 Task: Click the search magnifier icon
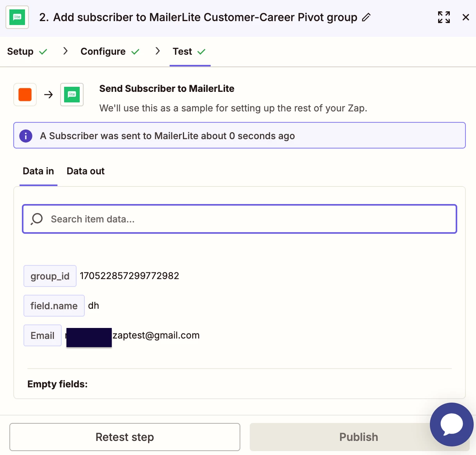(37, 219)
